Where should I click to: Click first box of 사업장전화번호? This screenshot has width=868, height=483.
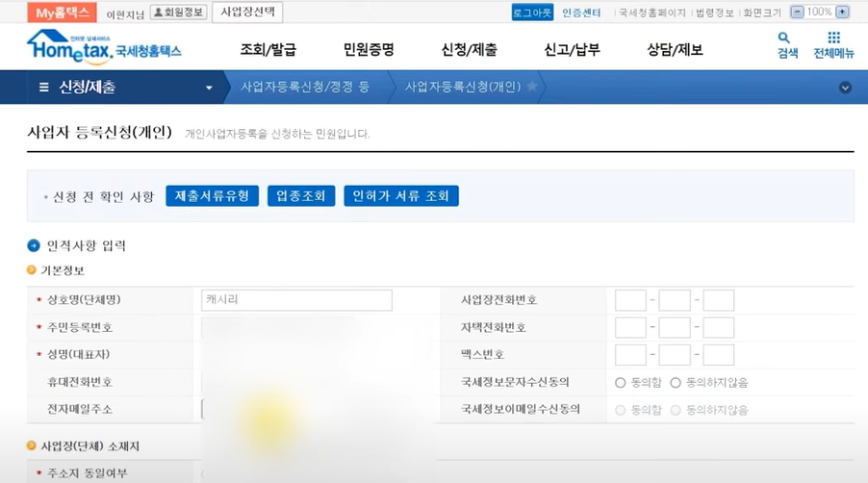tap(630, 300)
